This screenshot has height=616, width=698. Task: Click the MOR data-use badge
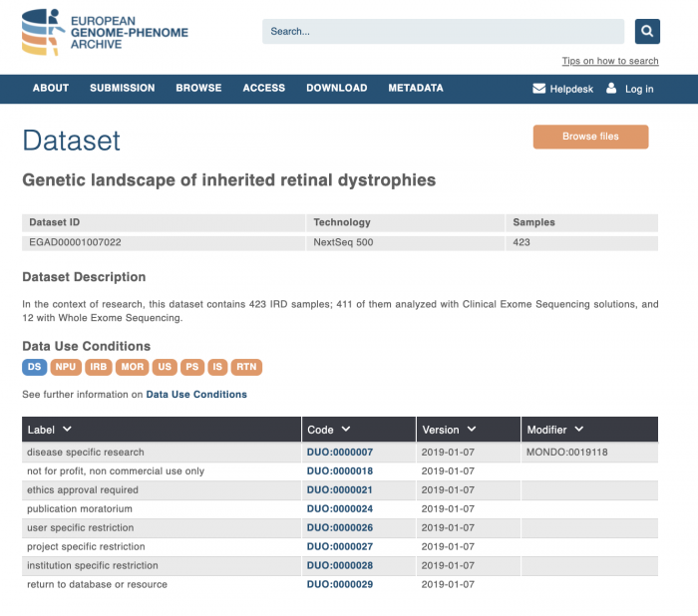pyautogui.click(x=132, y=367)
